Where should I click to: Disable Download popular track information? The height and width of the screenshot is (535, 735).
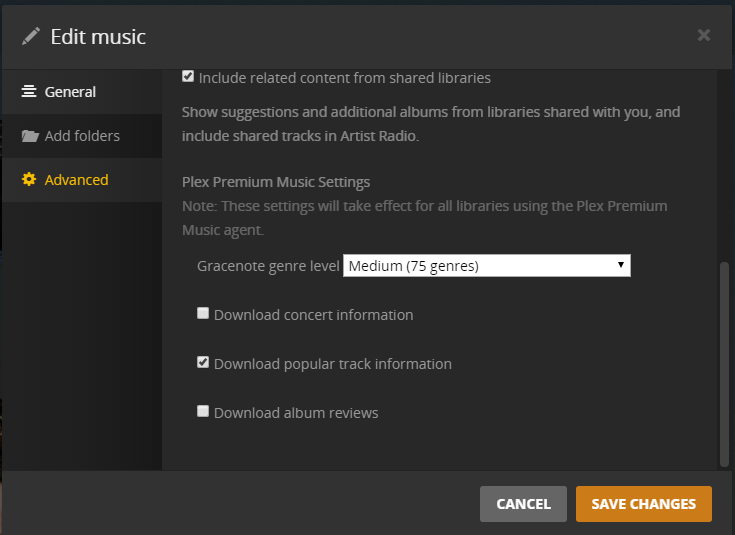(x=203, y=362)
